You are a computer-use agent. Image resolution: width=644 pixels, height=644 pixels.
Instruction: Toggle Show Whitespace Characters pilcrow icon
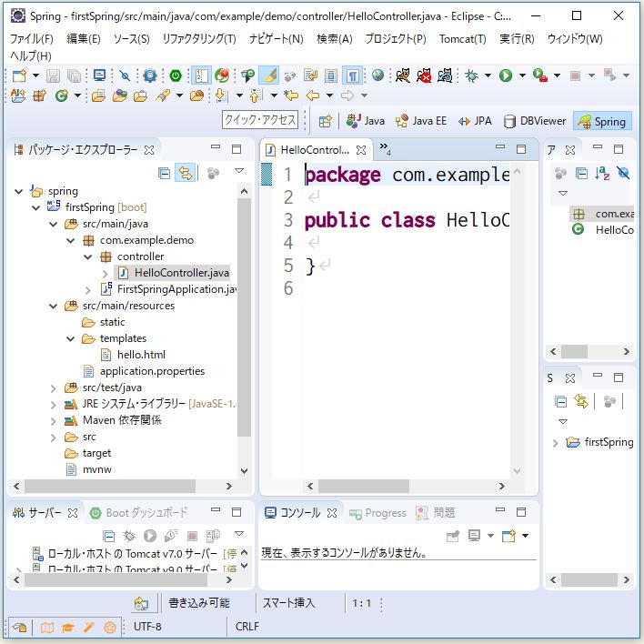tap(352, 75)
